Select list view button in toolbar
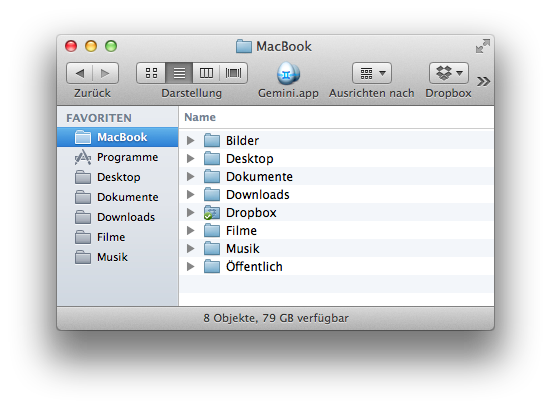 tap(179, 73)
